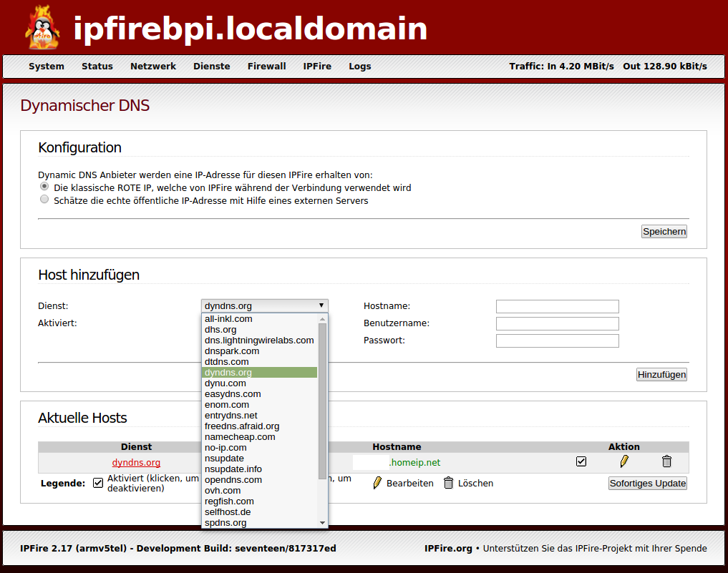728x573 pixels.
Task: Select enom.com from the service list
Action: [x=260, y=405]
